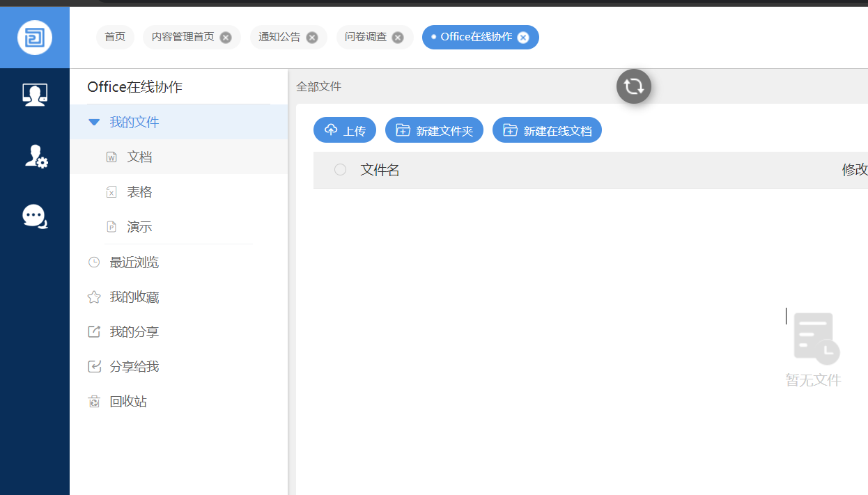Switch to the 问卷调查 tab

[374, 37]
